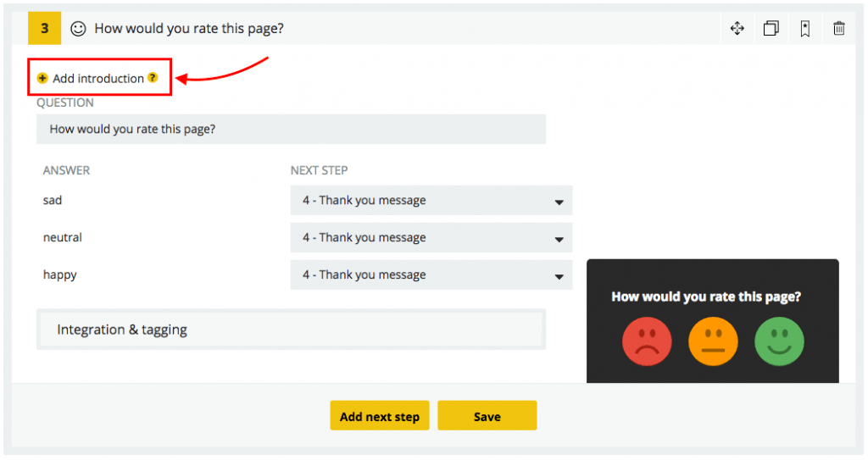Click the QUESTION section label
The image size is (868, 460).
pyautogui.click(x=64, y=103)
